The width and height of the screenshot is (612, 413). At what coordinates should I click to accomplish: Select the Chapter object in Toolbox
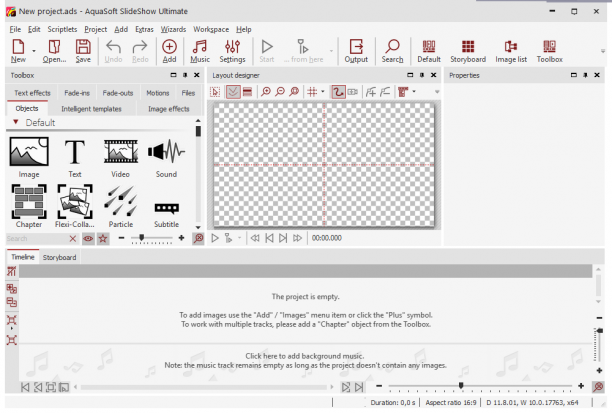coord(29,206)
